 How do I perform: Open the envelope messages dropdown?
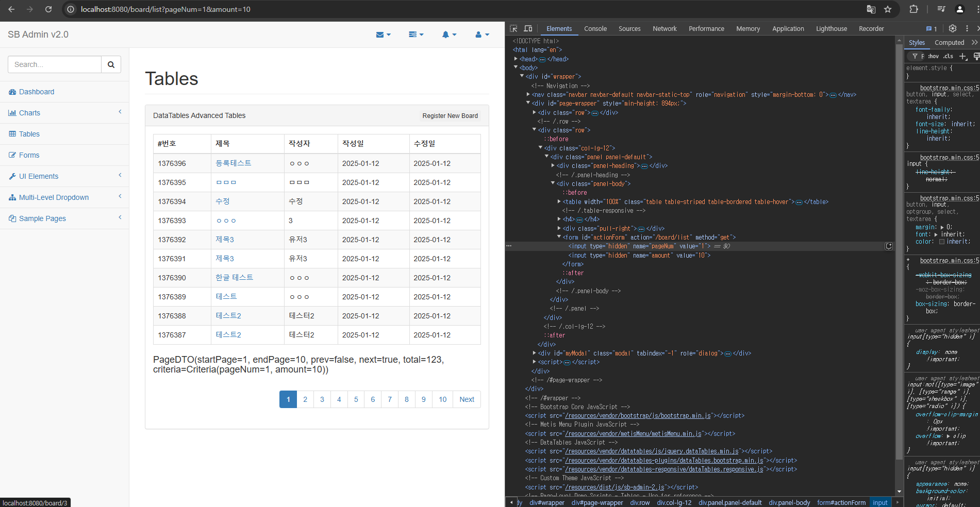(383, 35)
